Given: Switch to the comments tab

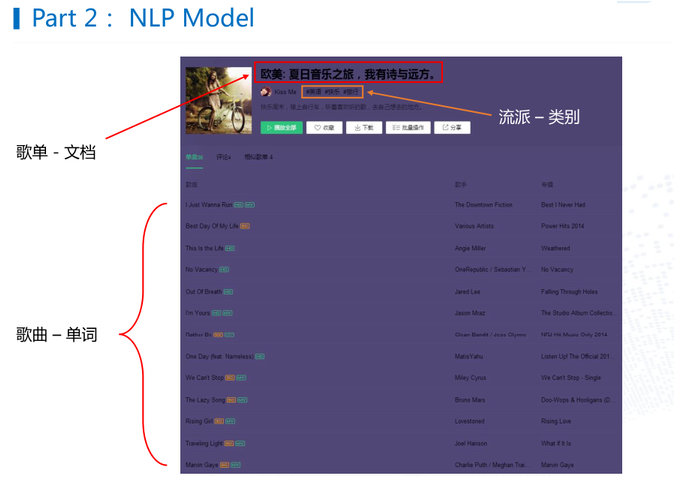Looking at the screenshot, I should [x=224, y=157].
